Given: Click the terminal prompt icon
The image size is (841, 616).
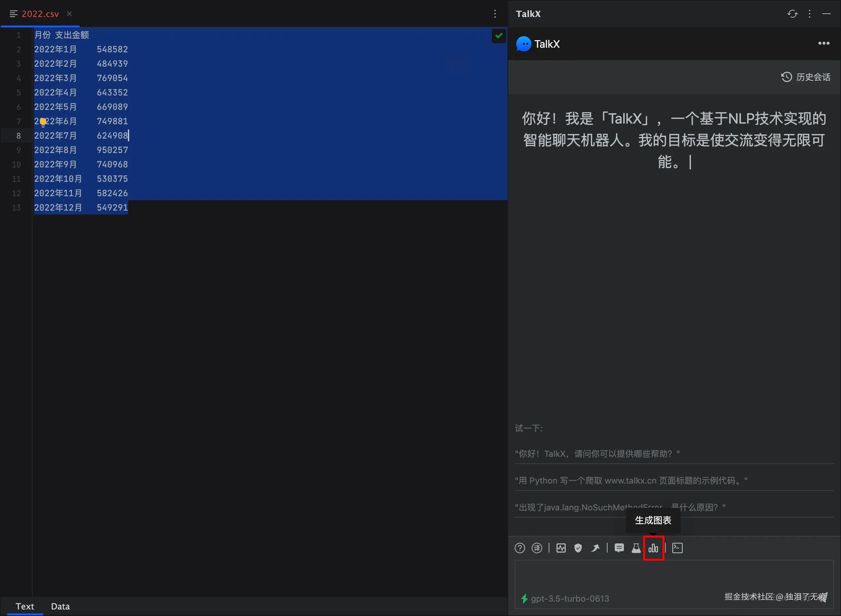Looking at the screenshot, I should 677,548.
